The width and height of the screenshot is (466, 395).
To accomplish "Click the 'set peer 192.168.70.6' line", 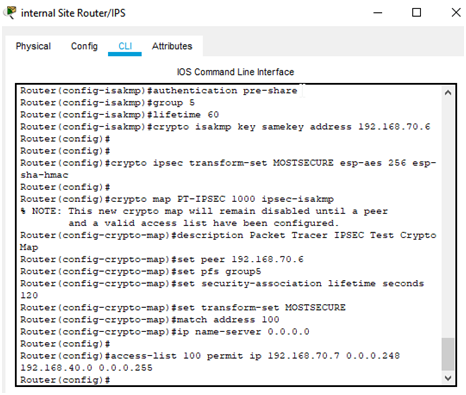I will coord(162,260).
